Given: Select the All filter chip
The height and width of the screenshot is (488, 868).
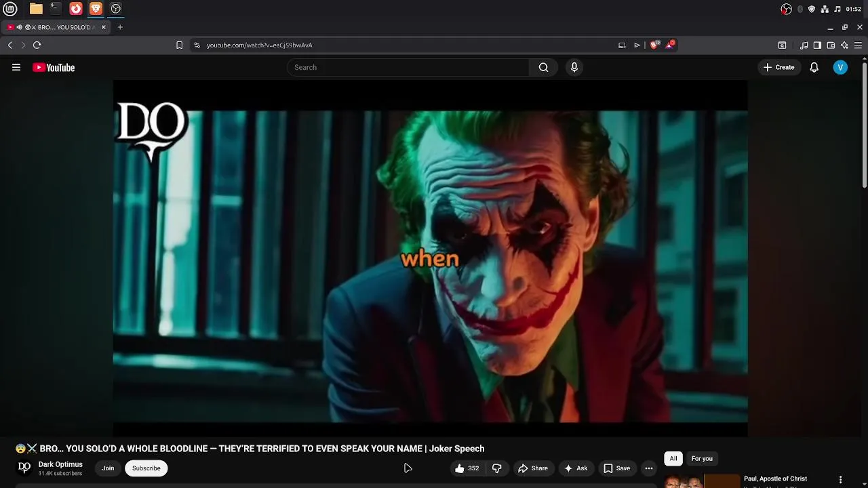Looking at the screenshot, I should pyautogui.click(x=673, y=459).
